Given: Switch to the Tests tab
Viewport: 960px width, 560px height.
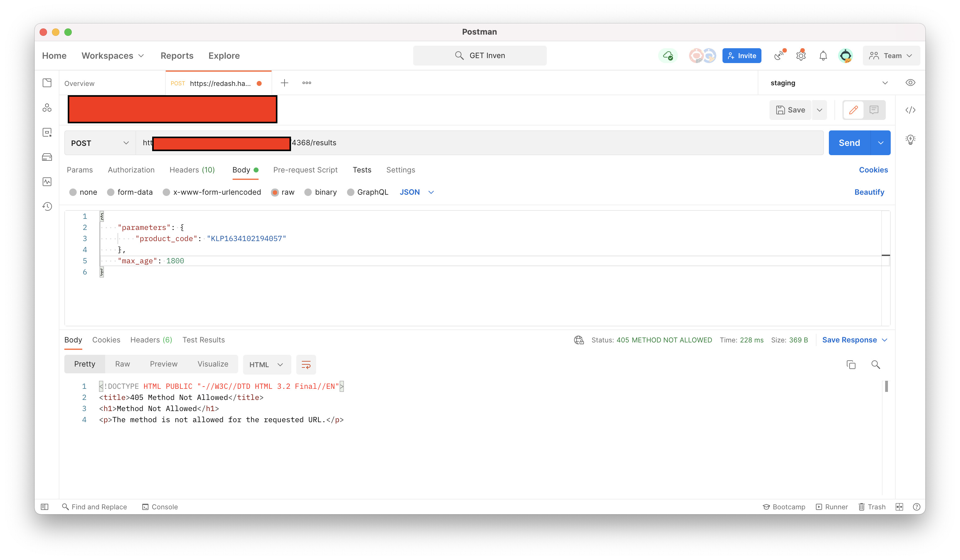Looking at the screenshot, I should point(362,170).
